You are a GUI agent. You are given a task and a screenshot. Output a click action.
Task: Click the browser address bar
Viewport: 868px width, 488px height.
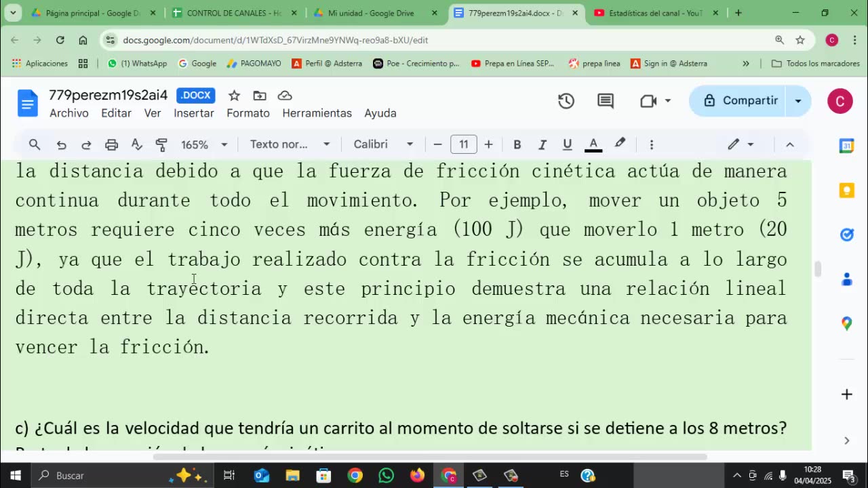pos(434,40)
